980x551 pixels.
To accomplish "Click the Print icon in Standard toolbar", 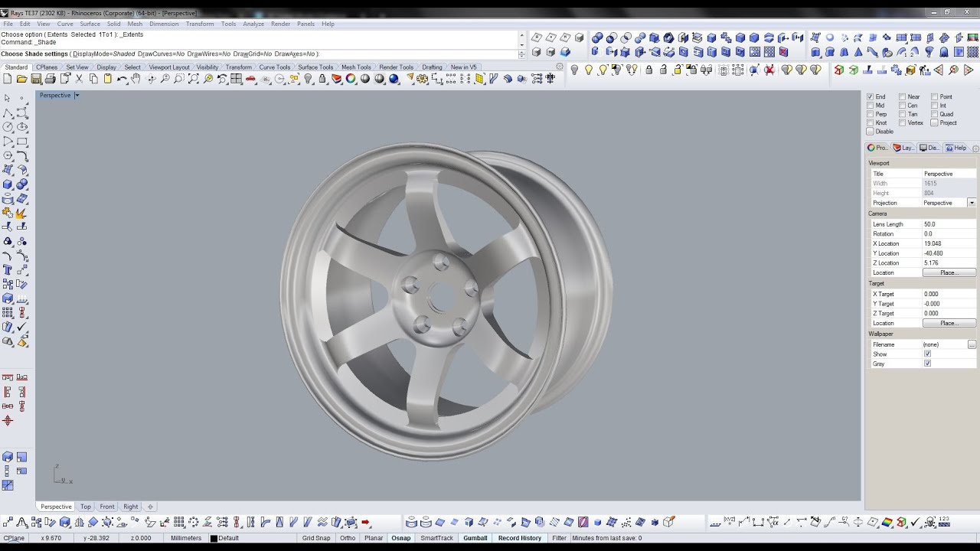I will pyautogui.click(x=50, y=79).
